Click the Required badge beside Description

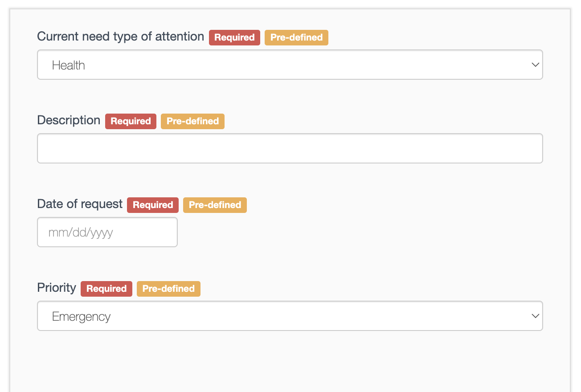131,121
